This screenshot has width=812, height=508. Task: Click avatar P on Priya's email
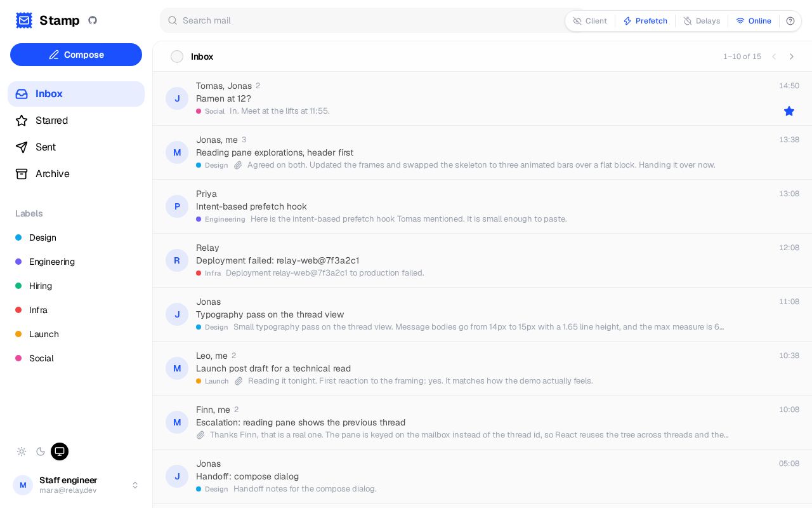click(177, 206)
